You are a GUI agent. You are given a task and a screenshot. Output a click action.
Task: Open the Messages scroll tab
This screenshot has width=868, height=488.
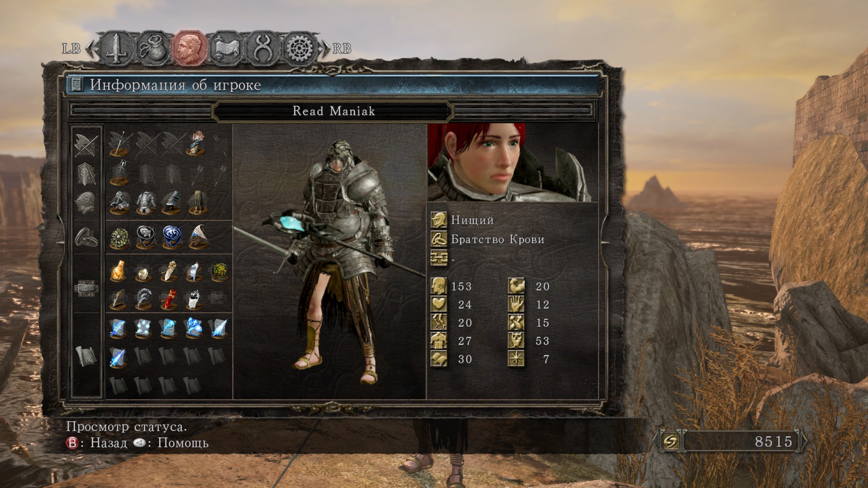point(226,48)
